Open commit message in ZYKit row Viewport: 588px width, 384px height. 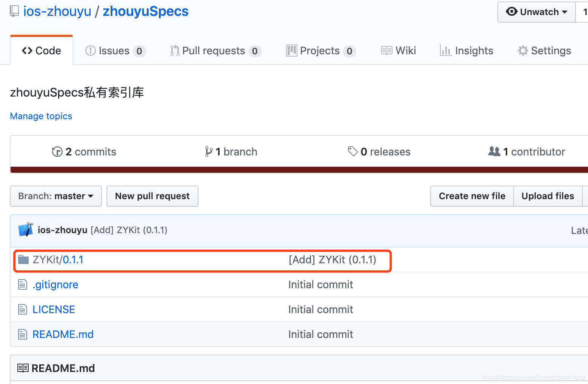point(332,260)
